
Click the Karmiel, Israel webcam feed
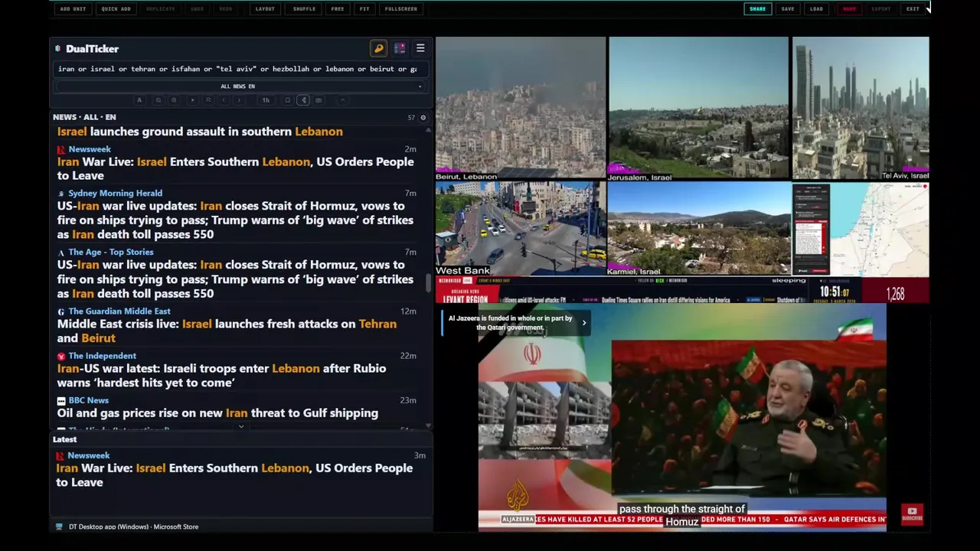point(698,228)
